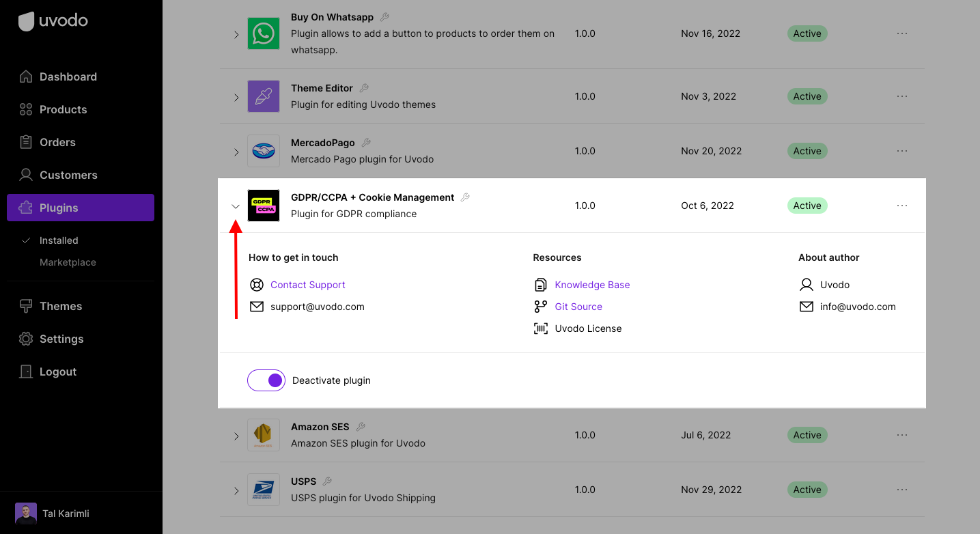Click the Amazon SES plugin icon
The width and height of the screenshot is (980, 534).
(264, 435)
